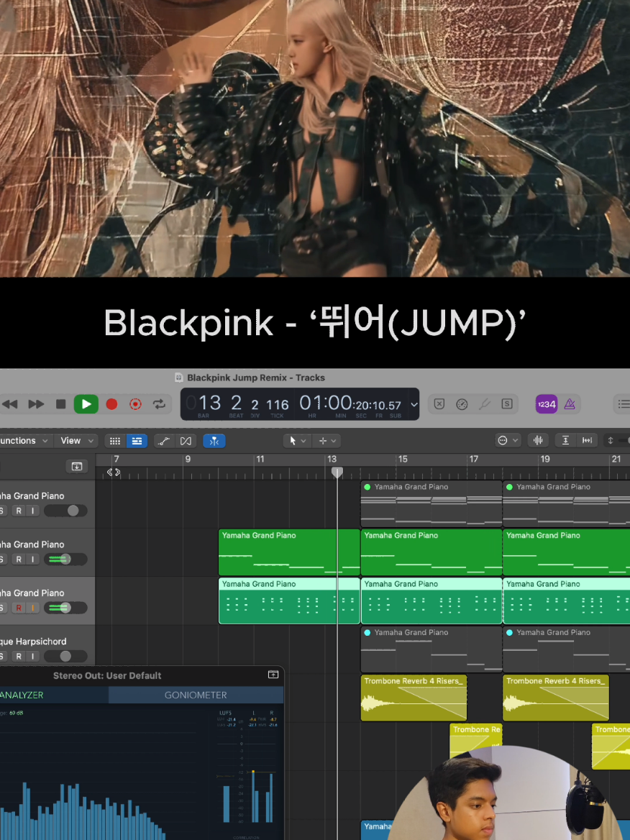Click the Capture Recording button

click(135, 404)
